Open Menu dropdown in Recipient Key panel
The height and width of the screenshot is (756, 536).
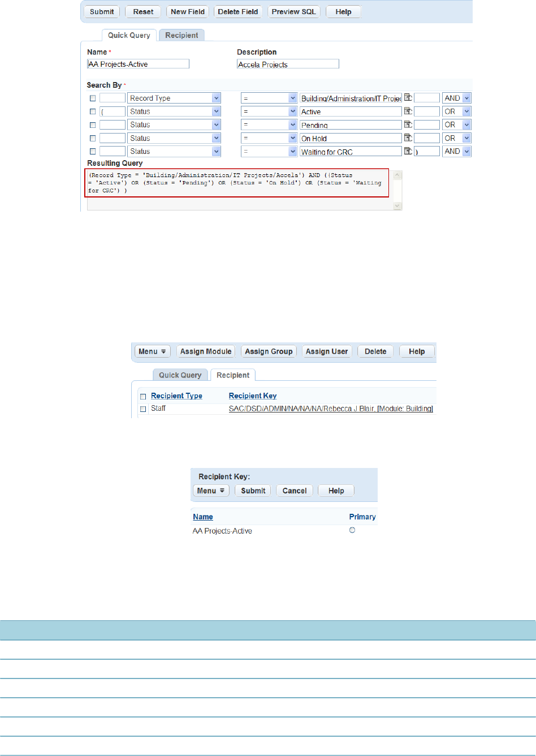point(211,491)
